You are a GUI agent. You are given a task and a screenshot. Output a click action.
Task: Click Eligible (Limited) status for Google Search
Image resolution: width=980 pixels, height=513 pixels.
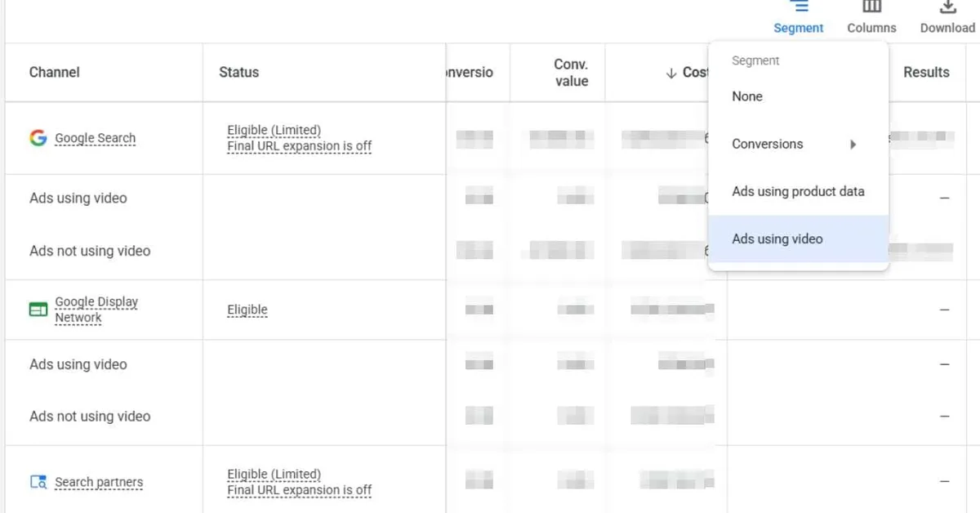tap(274, 130)
